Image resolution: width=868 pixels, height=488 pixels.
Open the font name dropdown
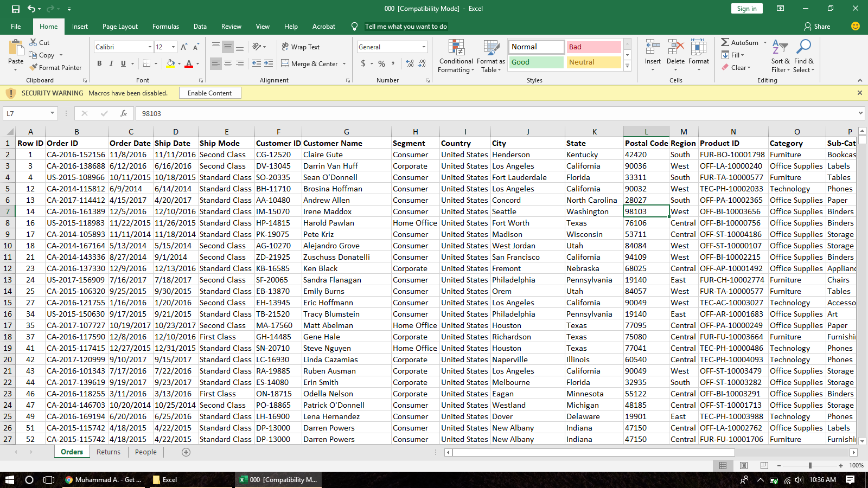tap(151, 47)
